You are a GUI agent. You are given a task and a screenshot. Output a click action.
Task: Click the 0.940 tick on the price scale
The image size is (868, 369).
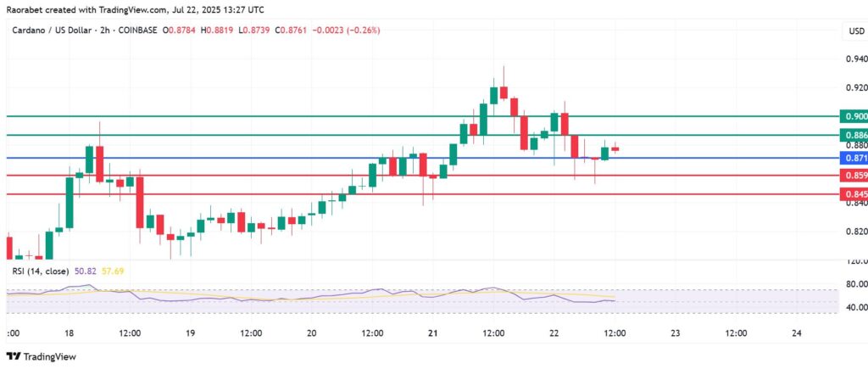[x=852, y=59]
